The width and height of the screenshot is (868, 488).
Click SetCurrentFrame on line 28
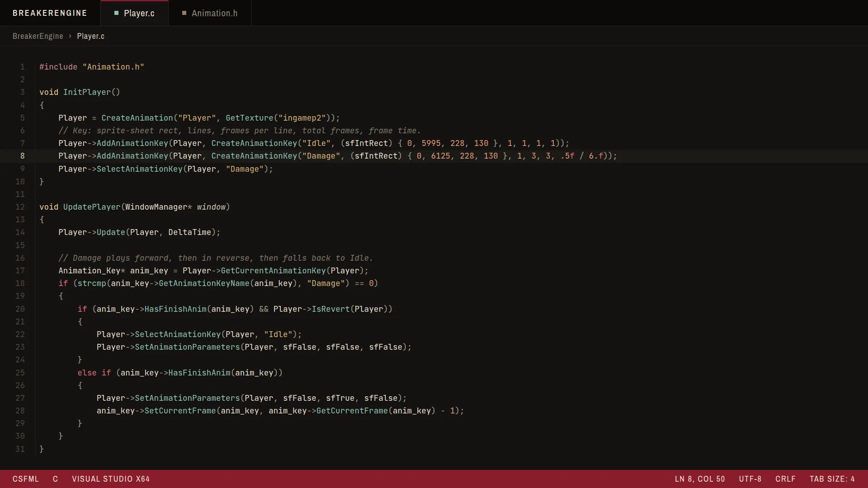(x=180, y=411)
